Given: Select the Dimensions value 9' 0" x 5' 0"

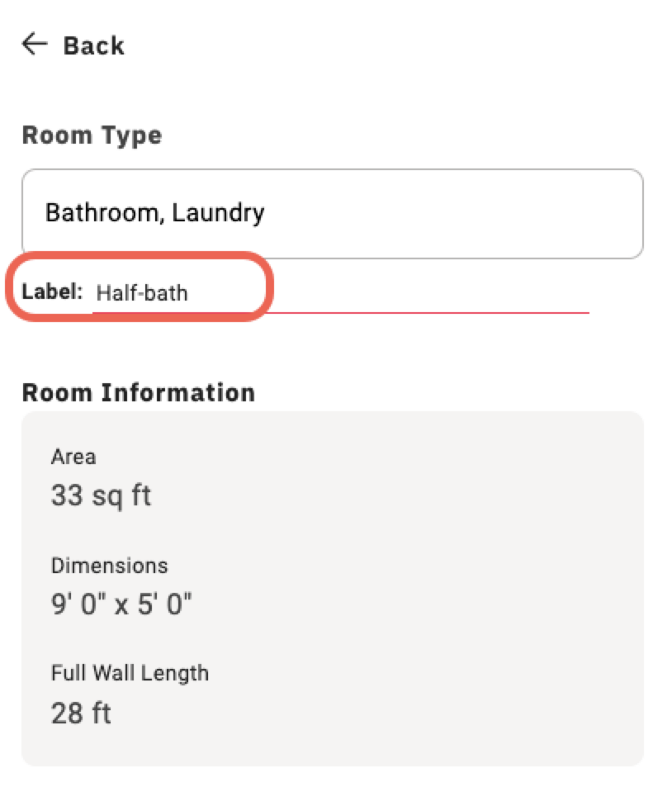Looking at the screenshot, I should point(122,603).
